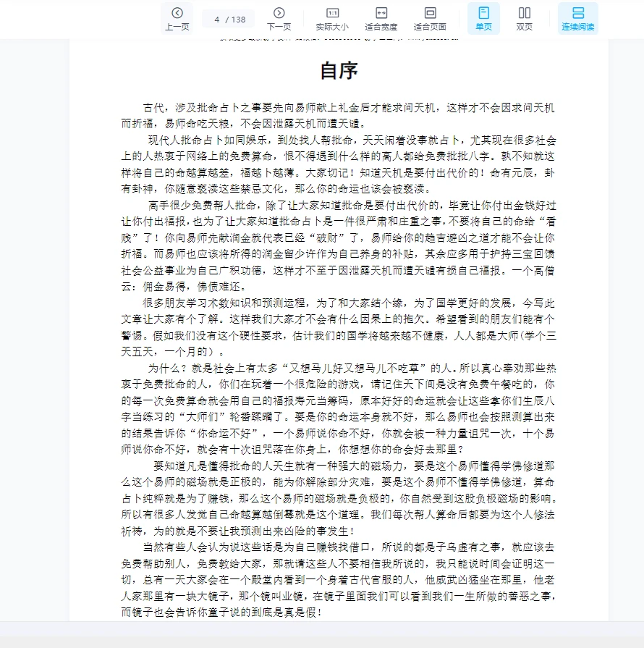Go to next page (下一页)
644x648 pixels.
pos(279,19)
